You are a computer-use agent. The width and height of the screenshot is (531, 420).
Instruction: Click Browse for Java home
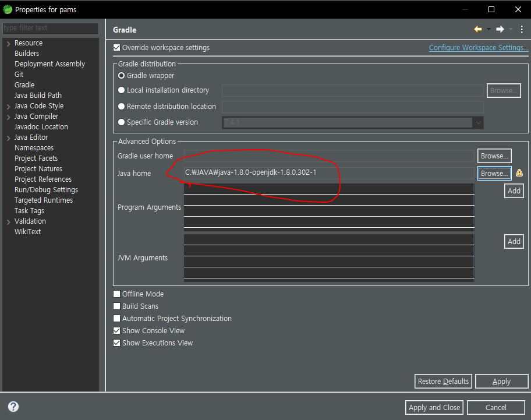click(x=494, y=174)
